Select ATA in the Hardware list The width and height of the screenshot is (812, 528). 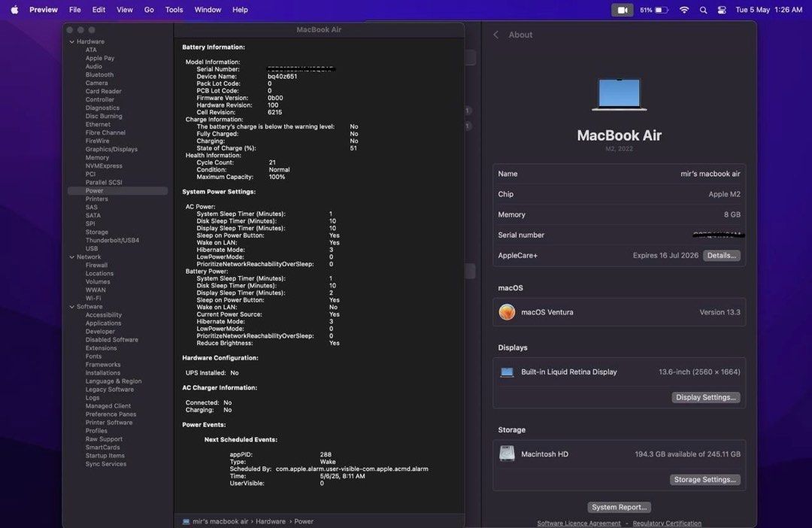pos(91,50)
